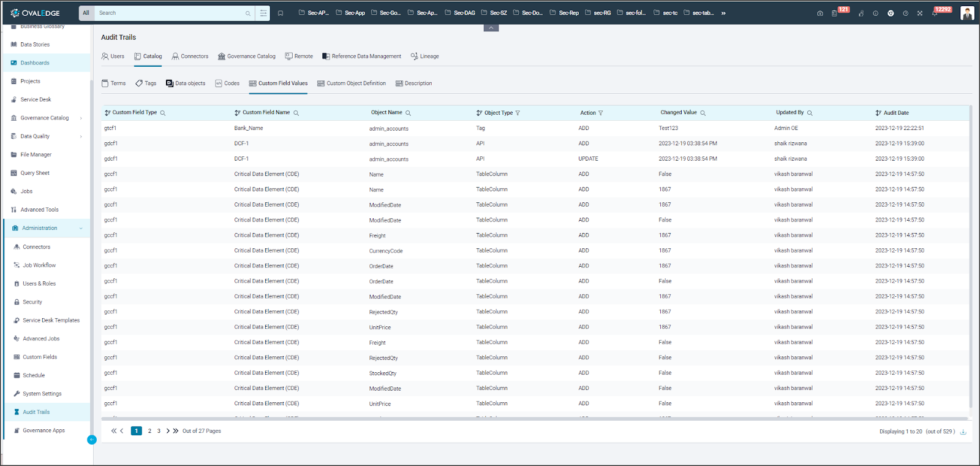
Task: Open advanced search filter options icon
Action: [263, 13]
